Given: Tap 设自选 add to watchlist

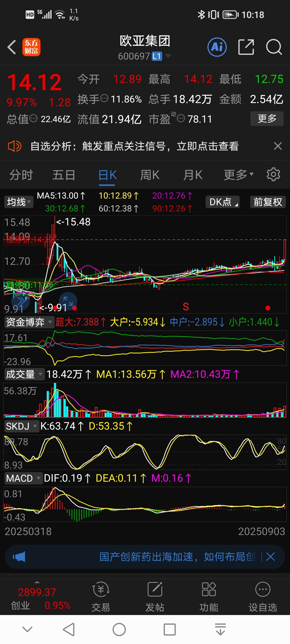Looking at the screenshot, I should [x=263, y=596].
